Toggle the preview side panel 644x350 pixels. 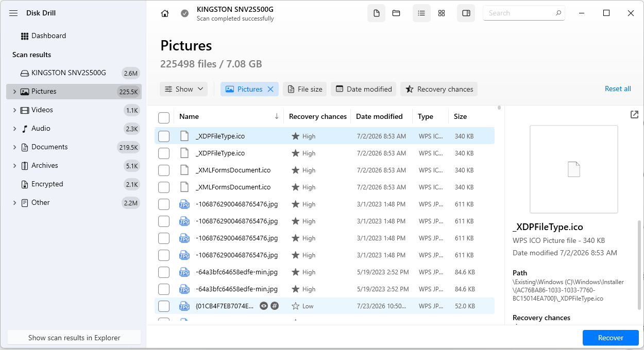coord(466,13)
